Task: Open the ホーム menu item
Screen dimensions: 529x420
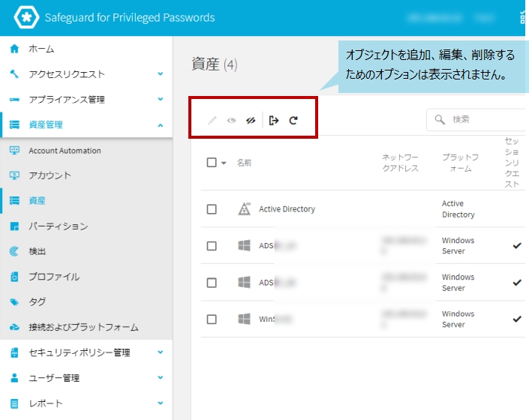Action: coord(86,49)
